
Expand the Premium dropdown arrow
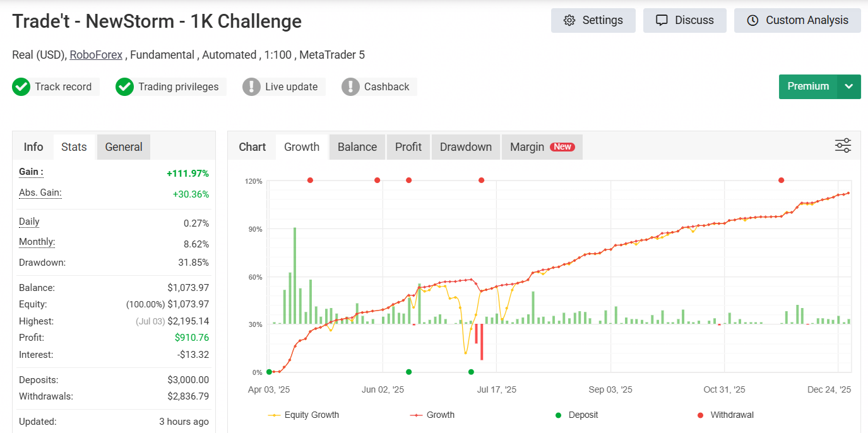(x=849, y=86)
